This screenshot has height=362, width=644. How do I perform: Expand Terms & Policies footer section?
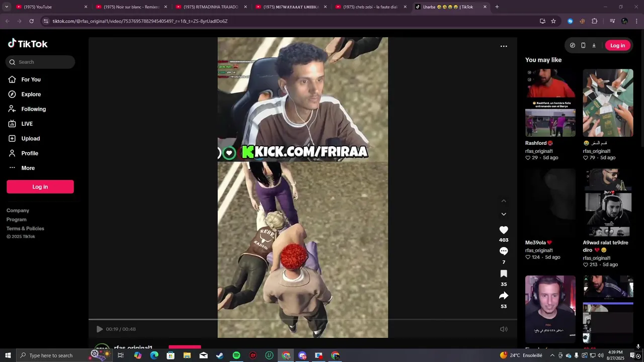(x=25, y=229)
